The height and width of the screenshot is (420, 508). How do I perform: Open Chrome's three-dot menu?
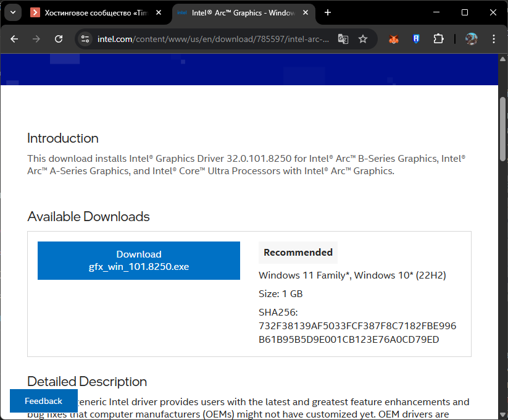pos(493,38)
